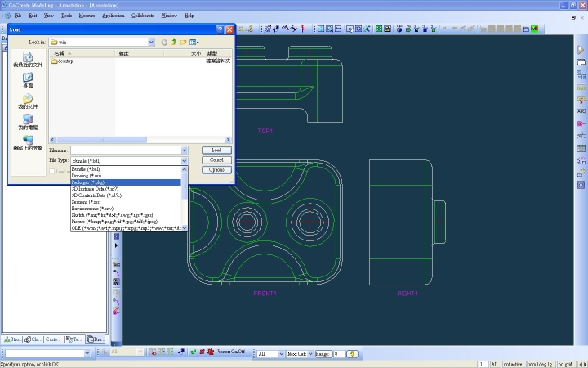Click the Load button in the dialog
Screen dimensions: 588x368
pos(216,150)
